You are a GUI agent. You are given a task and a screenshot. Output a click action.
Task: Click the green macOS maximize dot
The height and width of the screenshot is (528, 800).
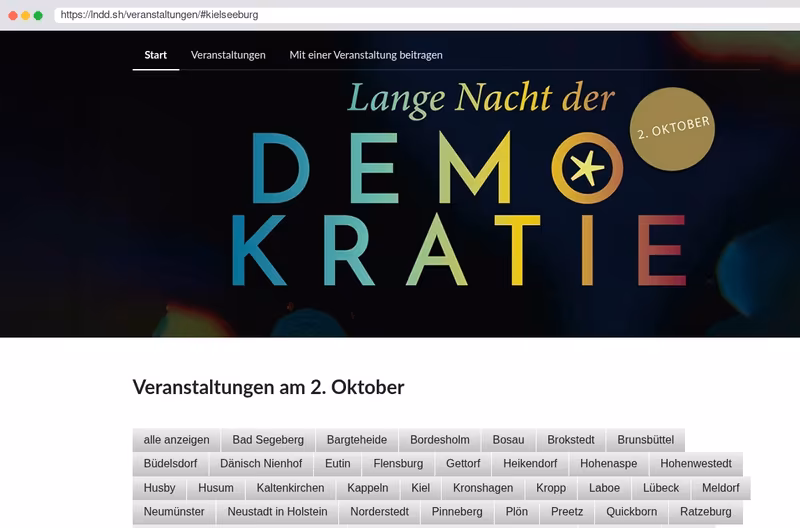(x=38, y=15)
